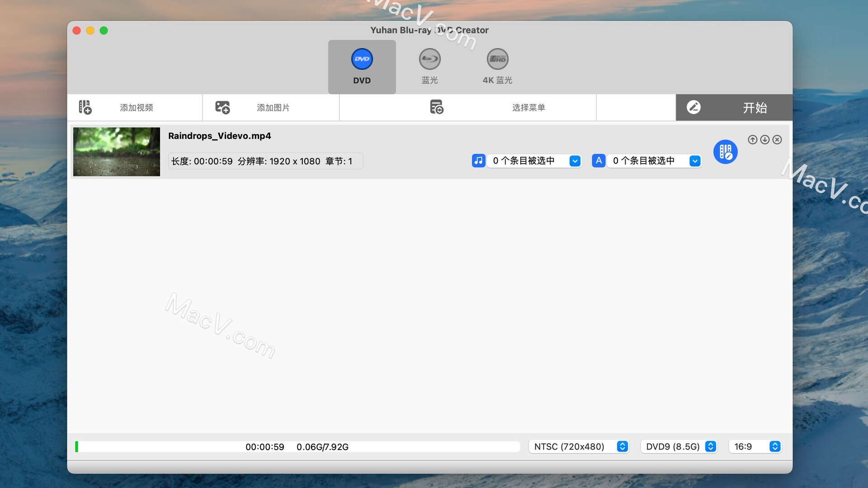Move the video up in list
The width and height of the screenshot is (868, 488).
pyautogui.click(x=752, y=140)
